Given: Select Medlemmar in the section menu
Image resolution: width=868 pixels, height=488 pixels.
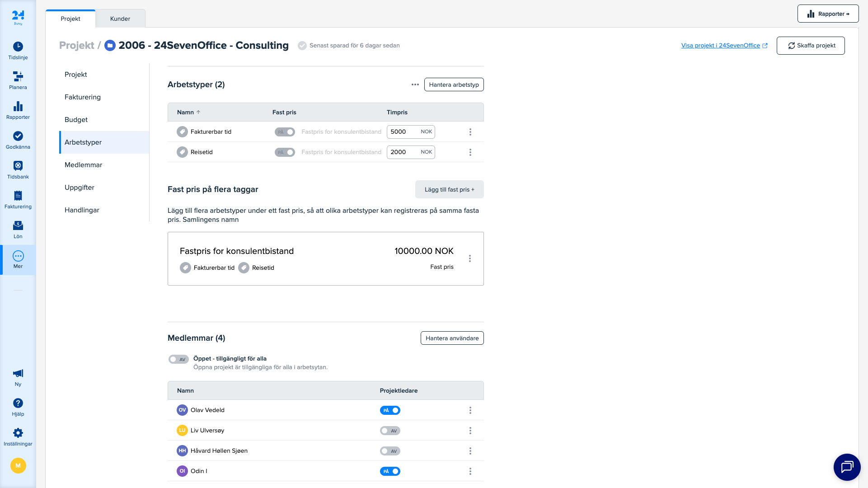Looking at the screenshot, I should click(104, 165).
